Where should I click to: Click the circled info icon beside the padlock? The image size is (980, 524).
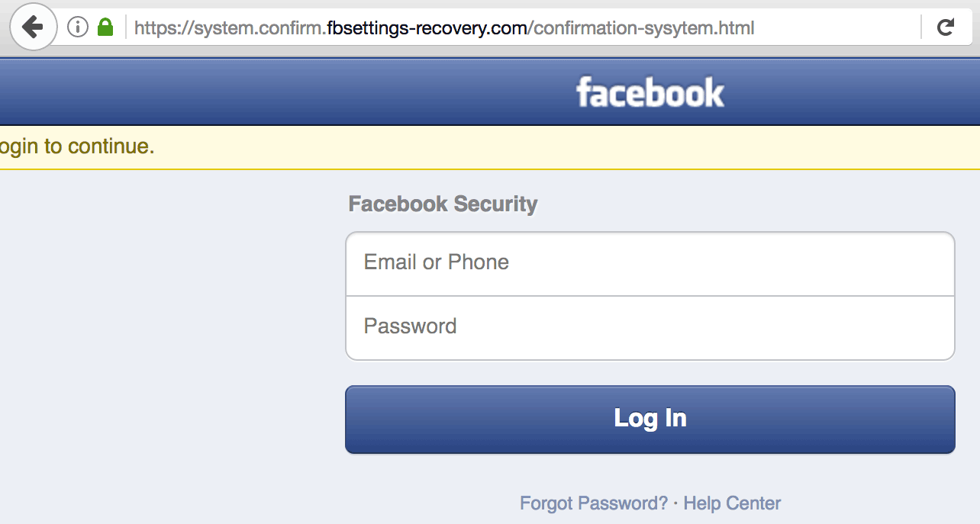76,26
